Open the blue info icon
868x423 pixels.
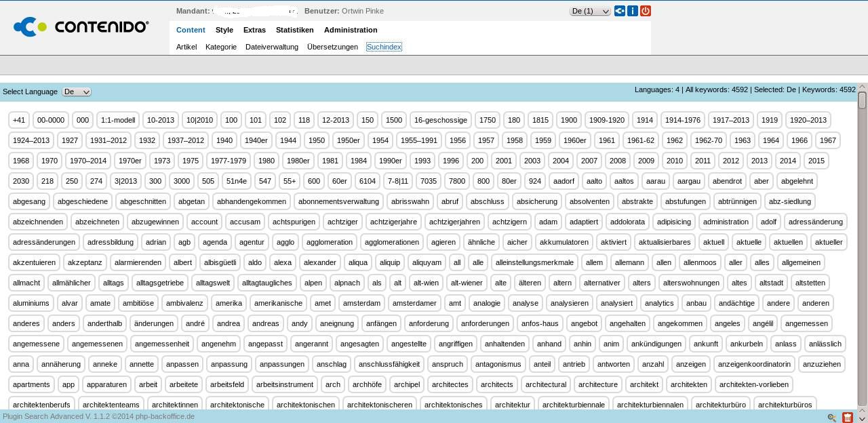point(632,11)
